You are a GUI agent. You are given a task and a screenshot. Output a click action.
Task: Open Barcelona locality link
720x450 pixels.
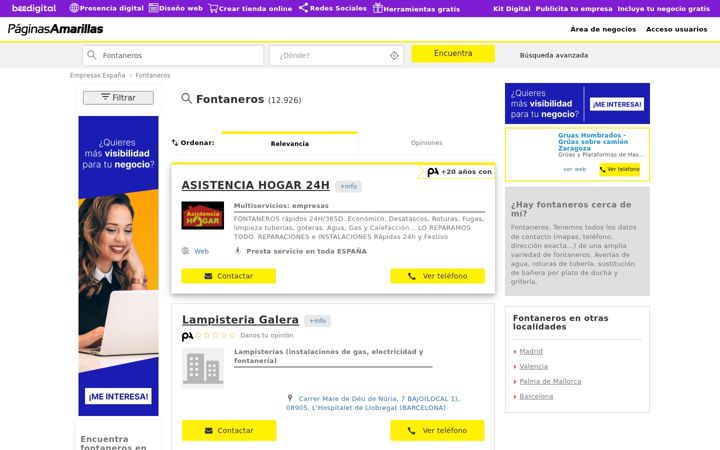click(x=536, y=396)
